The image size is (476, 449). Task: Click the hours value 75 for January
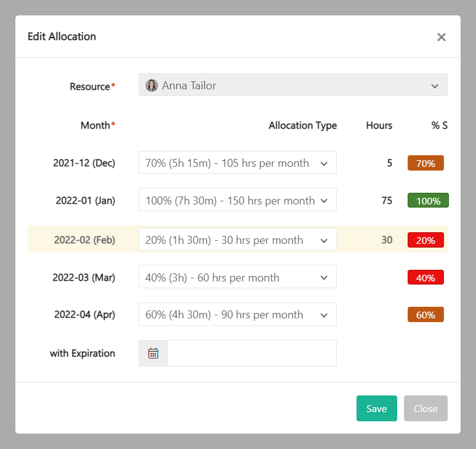[387, 201]
